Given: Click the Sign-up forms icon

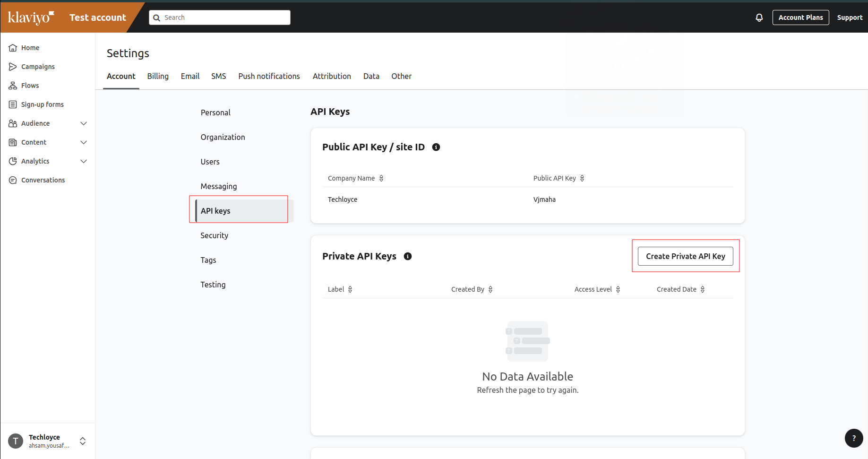Looking at the screenshot, I should point(13,104).
